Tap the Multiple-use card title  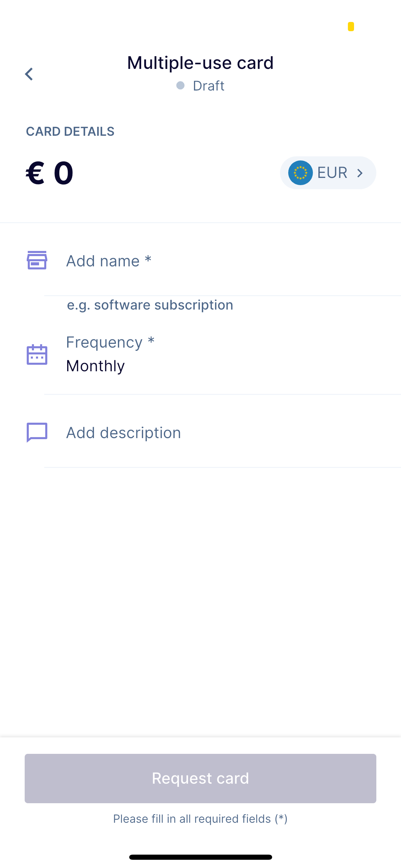pos(200,63)
